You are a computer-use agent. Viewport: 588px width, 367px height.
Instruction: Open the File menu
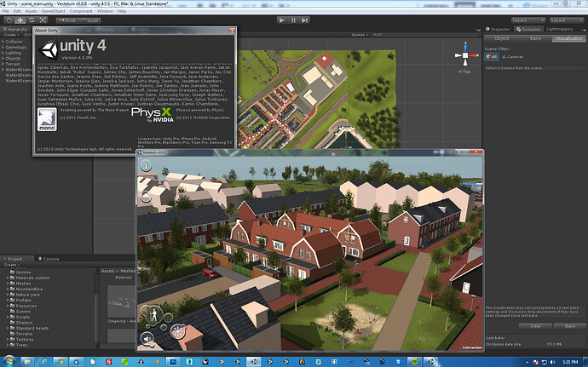click(6, 11)
